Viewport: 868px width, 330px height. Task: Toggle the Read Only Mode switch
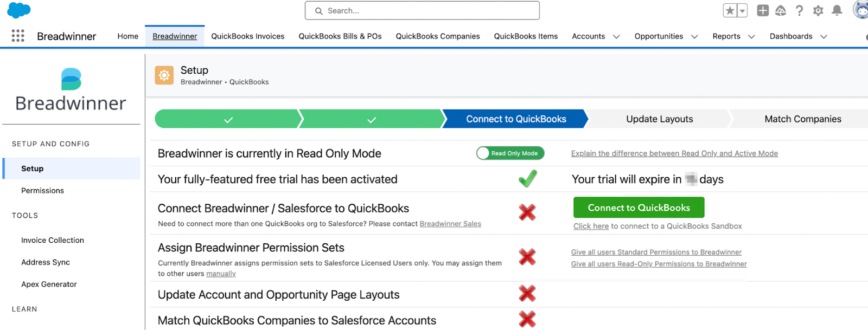click(x=510, y=153)
